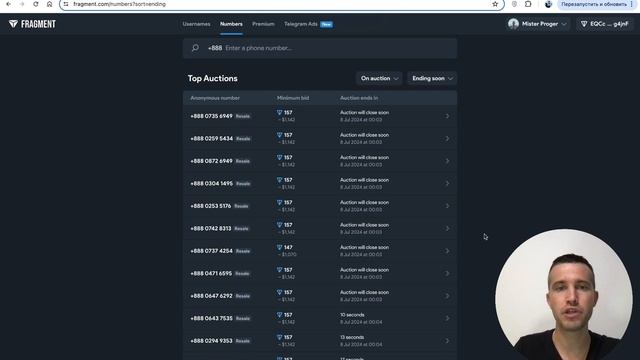Go back using the browser back arrow

point(8,4)
